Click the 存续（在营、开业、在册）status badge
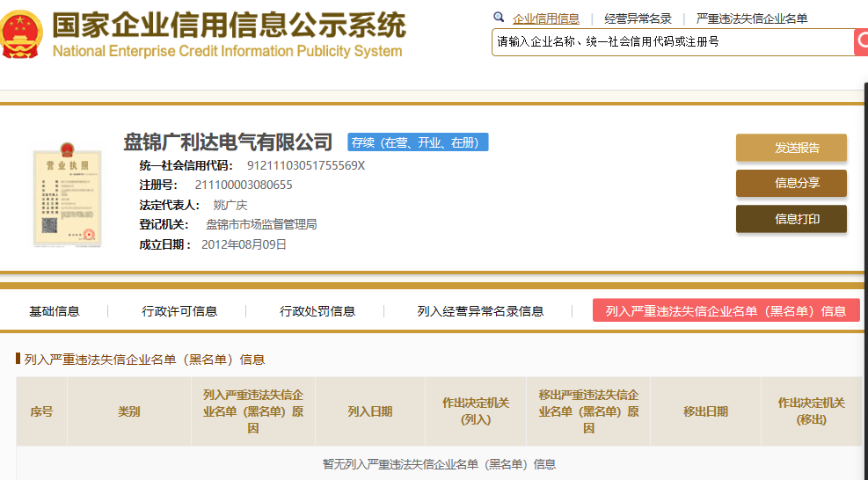Image resolution: width=868 pixels, height=480 pixels. [418, 142]
